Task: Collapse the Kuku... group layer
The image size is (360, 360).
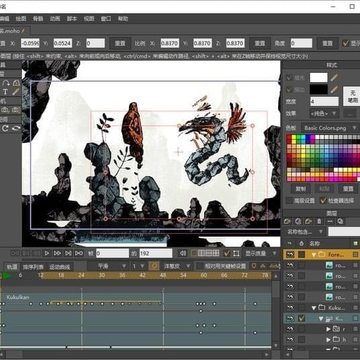Action: point(314,307)
